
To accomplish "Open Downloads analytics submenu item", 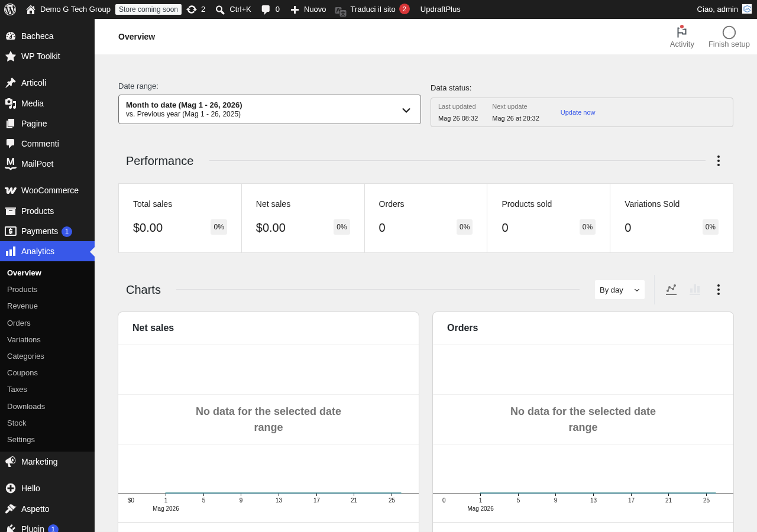I will pyautogui.click(x=26, y=407).
